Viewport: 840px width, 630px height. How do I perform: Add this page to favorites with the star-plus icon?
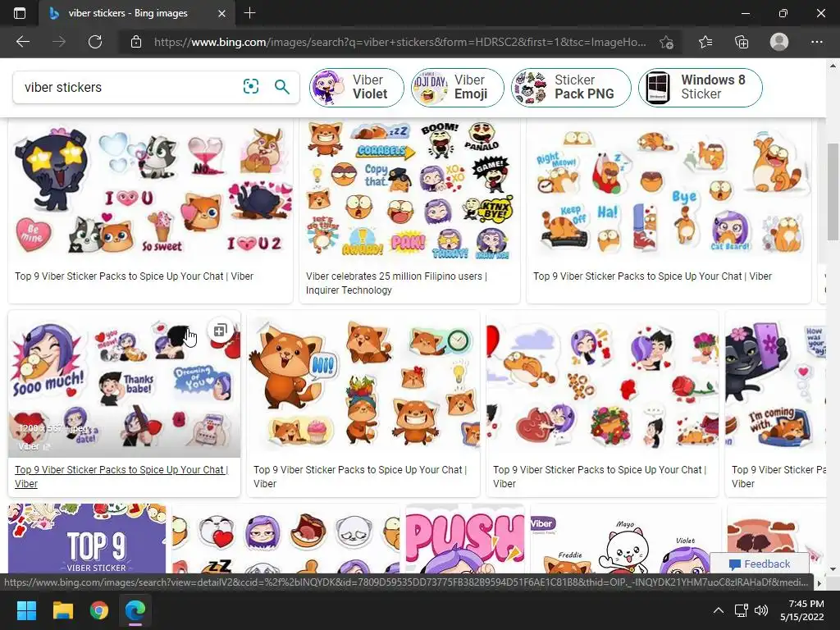(666, 42)
